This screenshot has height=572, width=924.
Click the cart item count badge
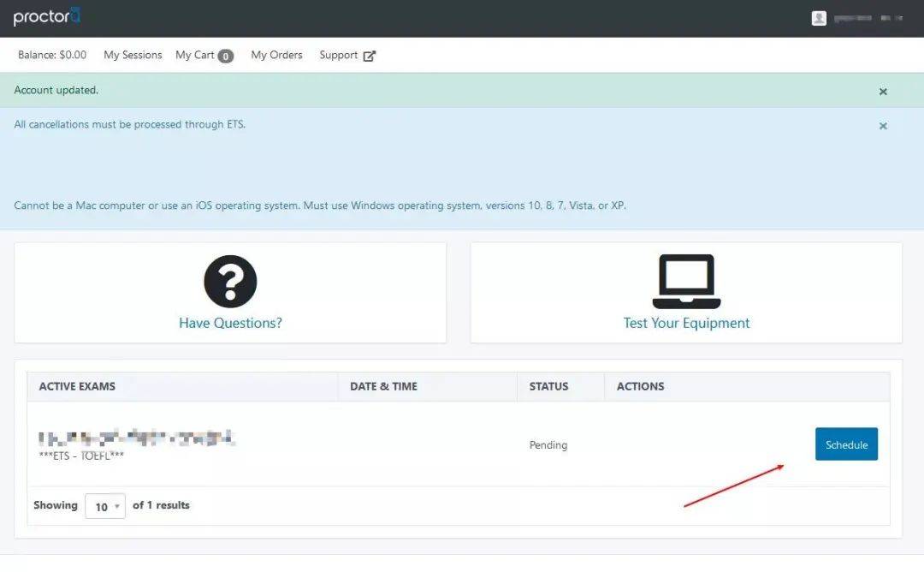pos(226,56)
